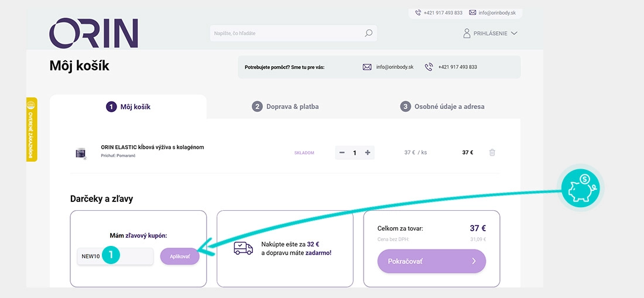
Task: Click the delivery truck icon
Action: click(x=243, y=248)
